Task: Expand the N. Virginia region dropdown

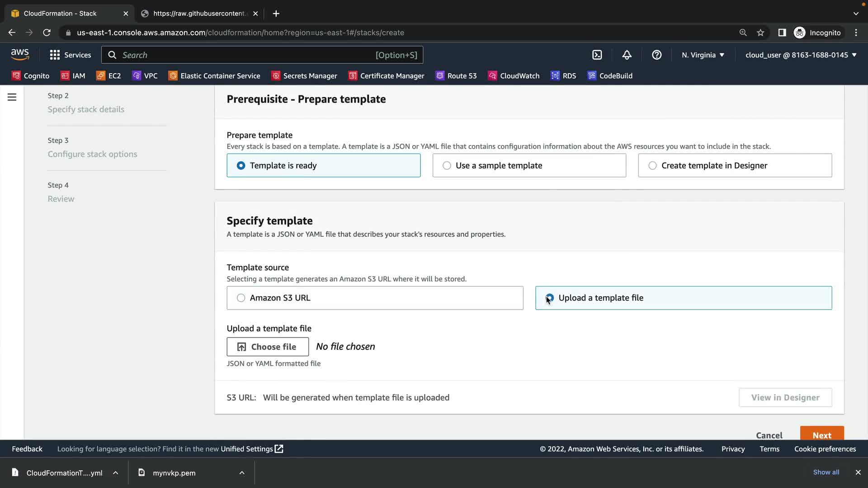Action: tap(703, 55)
